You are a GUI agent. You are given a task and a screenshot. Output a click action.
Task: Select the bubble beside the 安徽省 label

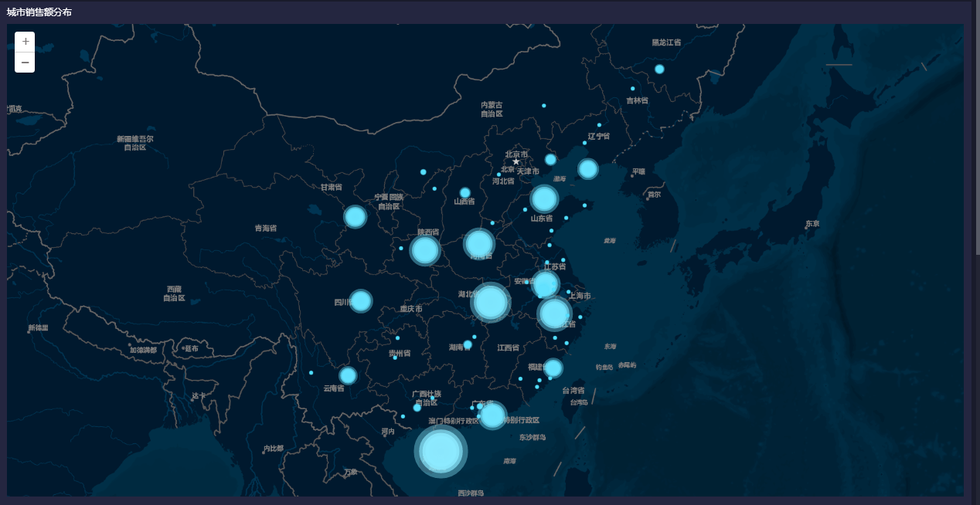(x=546, y=284)
